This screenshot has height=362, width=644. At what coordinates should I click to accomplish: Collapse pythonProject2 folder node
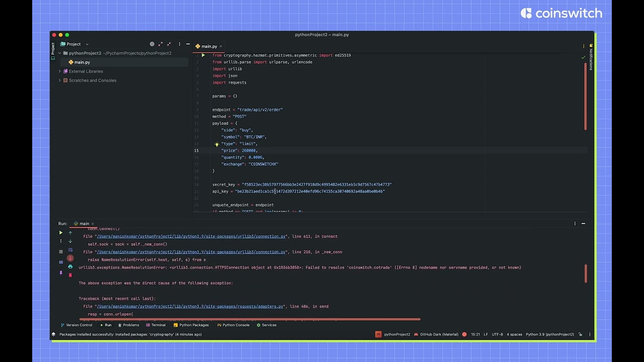(x=60, y=53)
